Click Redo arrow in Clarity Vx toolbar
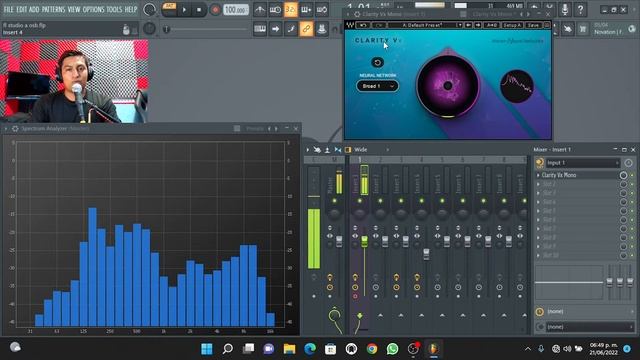 378,25
